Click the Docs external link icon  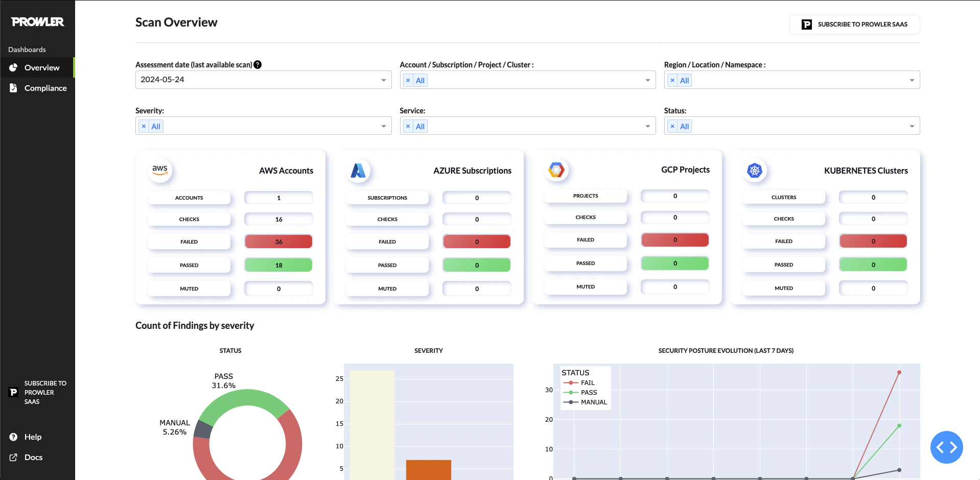tap(13, 458)
